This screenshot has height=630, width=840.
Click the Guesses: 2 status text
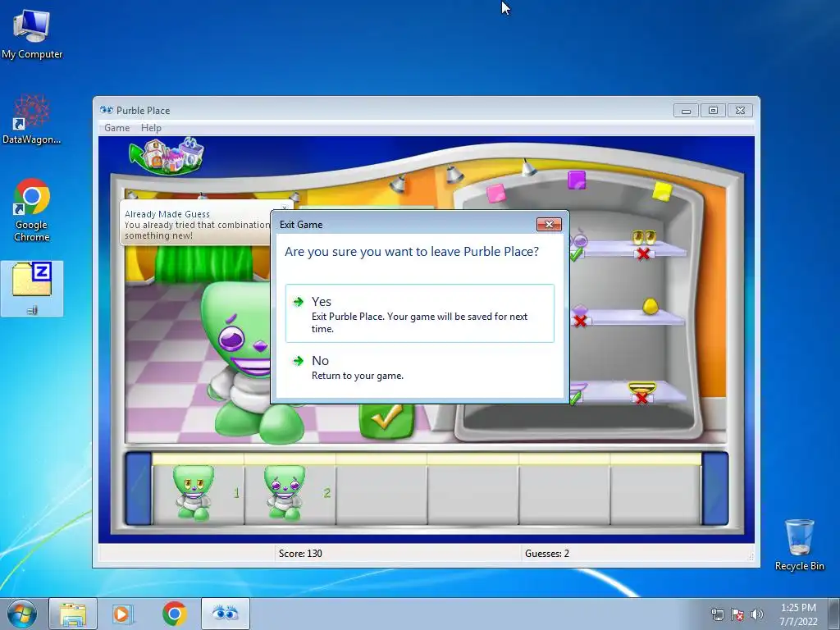pos(547,554)
